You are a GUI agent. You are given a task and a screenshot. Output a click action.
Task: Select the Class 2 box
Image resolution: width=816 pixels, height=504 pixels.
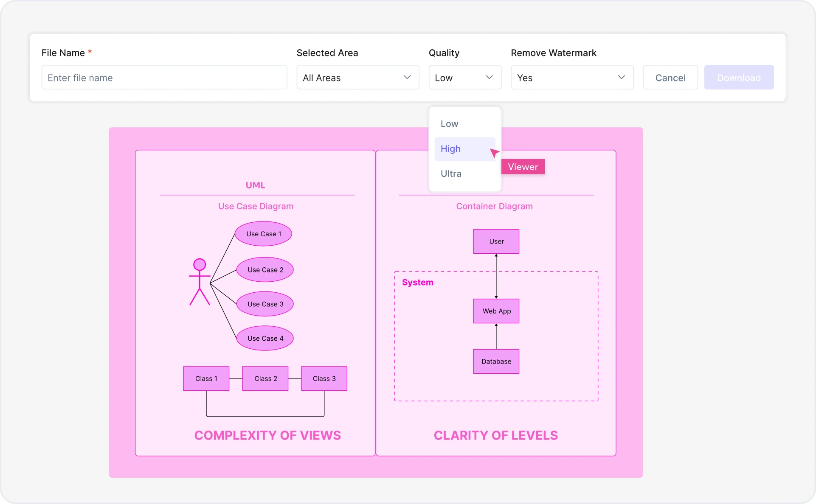[x=265, y=378]
